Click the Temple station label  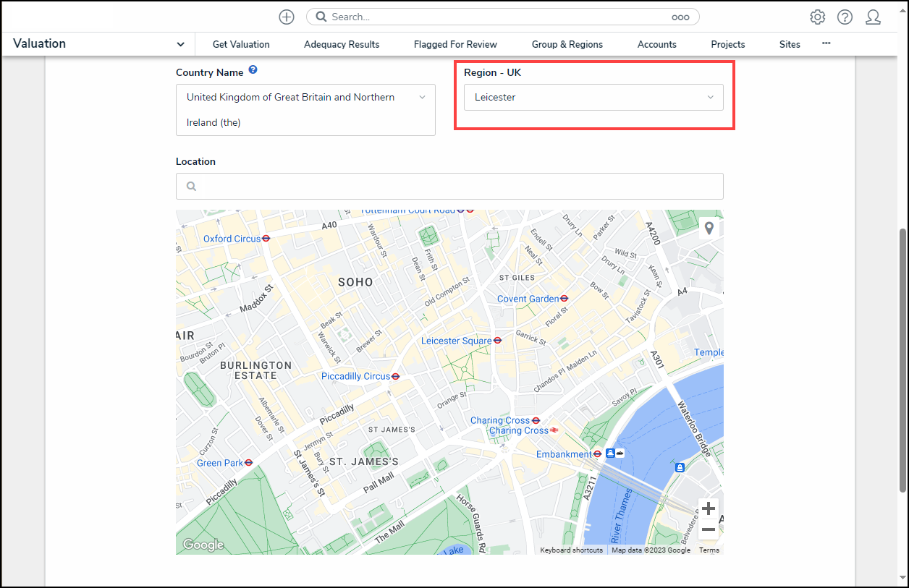point(709,352)
